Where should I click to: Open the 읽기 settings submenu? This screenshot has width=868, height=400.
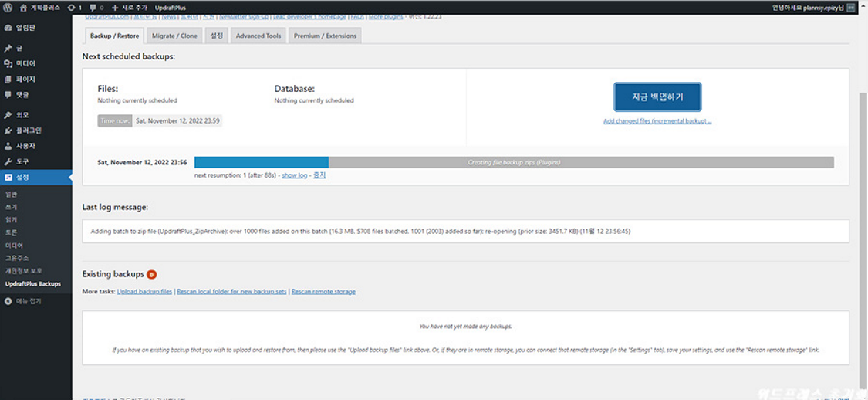coord(11,220)
